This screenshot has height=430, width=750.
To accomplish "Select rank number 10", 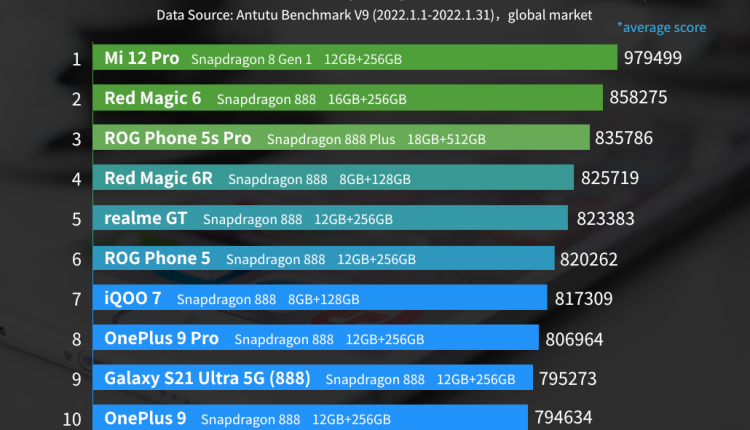I will 72,418.
